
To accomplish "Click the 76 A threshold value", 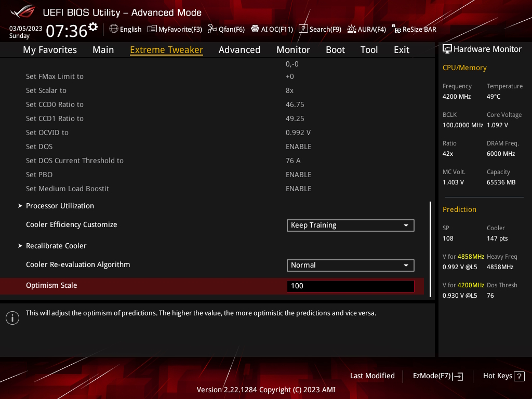I will pyautogui.click(x=293, y=161).
